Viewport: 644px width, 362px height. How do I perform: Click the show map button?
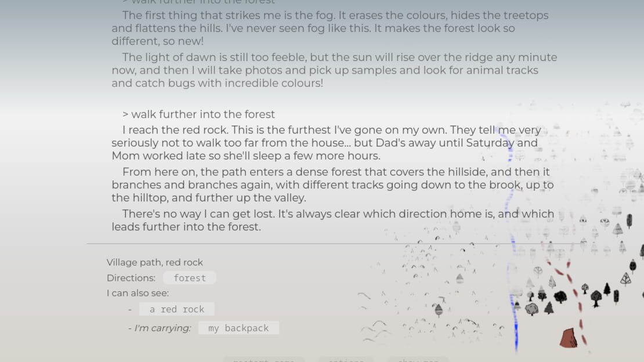[x=418, y=360]
